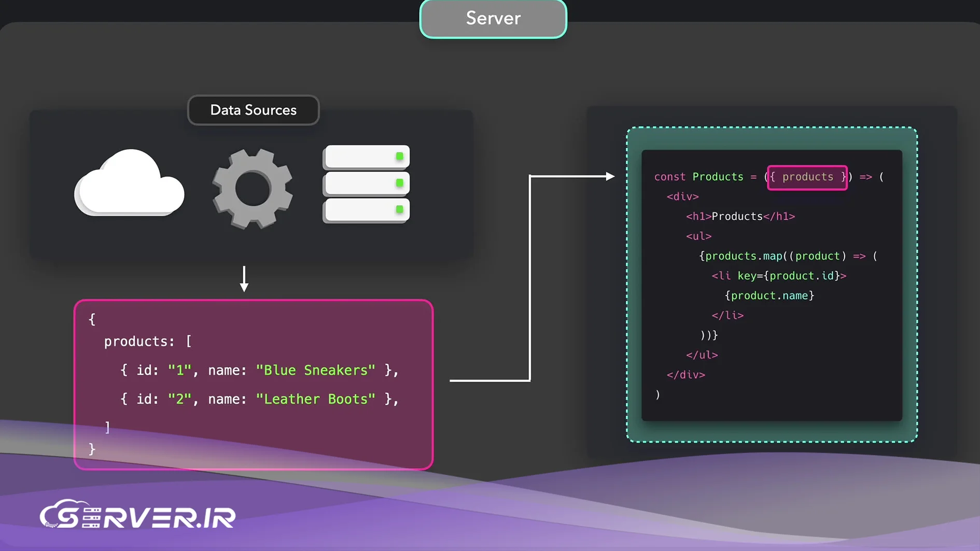Click the top server unit's green light
980x551 pixels.
click(x=399, y=156)
